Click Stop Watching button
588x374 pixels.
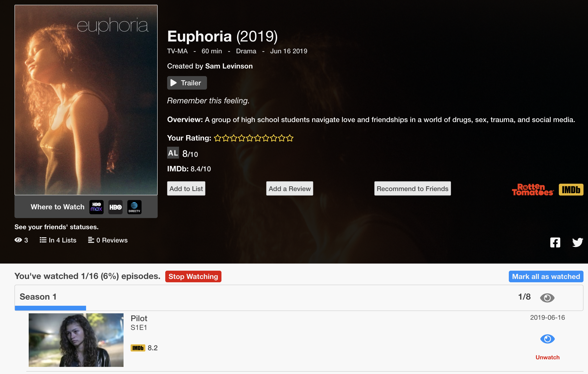(x=193, y=276)
